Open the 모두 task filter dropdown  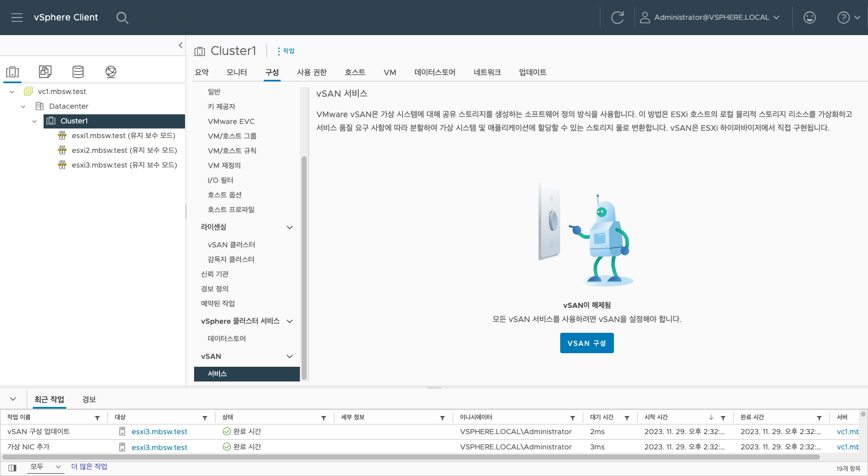(x=45, y=467)
